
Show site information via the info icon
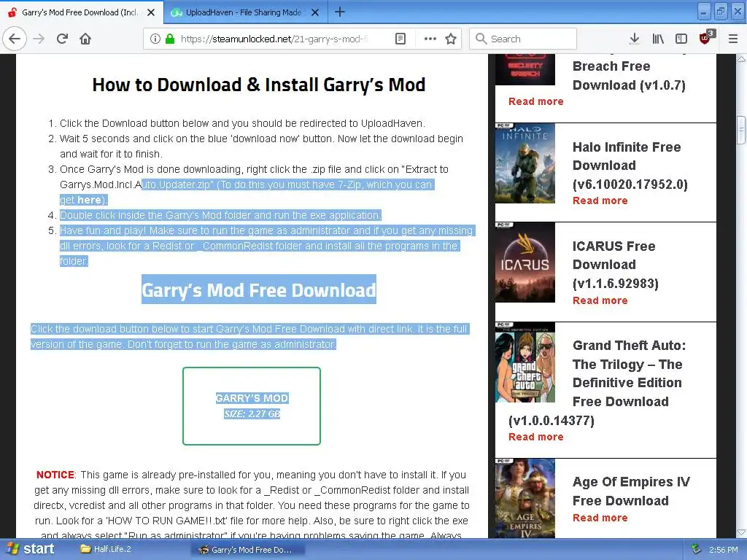[x=155, y=39]
